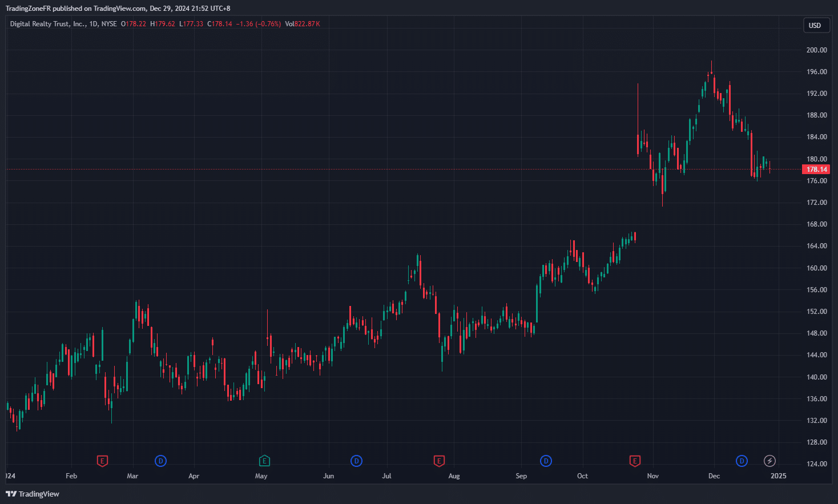Click the Nov label on the time axis
The image size is (838, 504).
653,476
